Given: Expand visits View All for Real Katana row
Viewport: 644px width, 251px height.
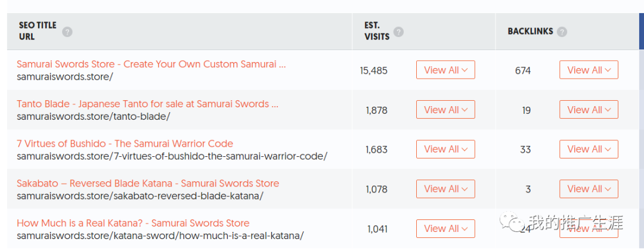Looking at the screenshot, I should [x=445, y=228].
